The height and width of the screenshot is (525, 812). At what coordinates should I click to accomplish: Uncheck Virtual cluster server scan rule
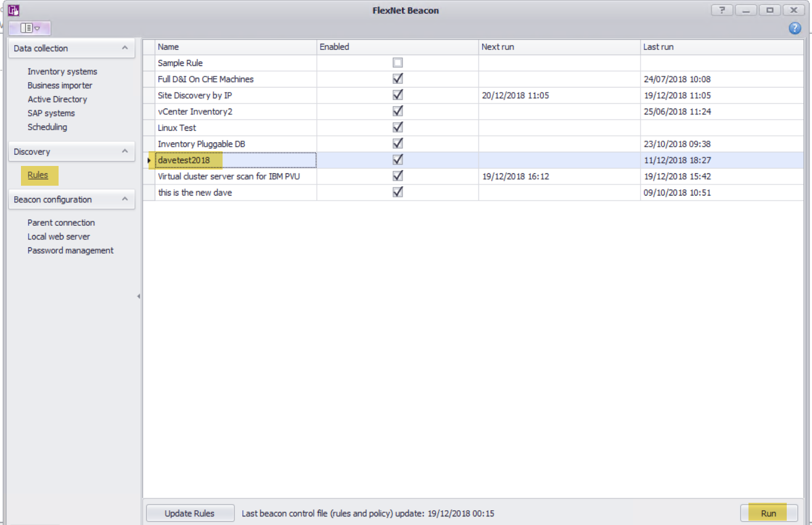(398, 176)
